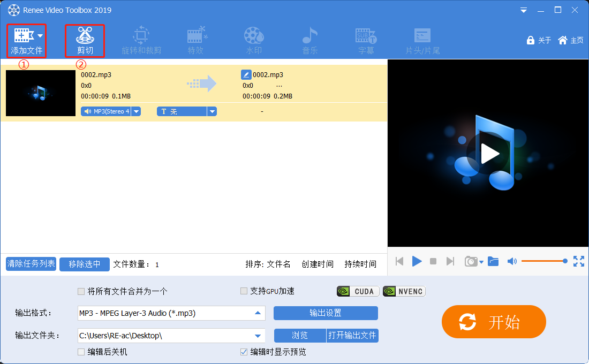Image resolution: width=589 pixels, height=364 pixels.
Task: Open the 旋转和裁剪 rotate and crop tool
Action: [x=141, y=41]
